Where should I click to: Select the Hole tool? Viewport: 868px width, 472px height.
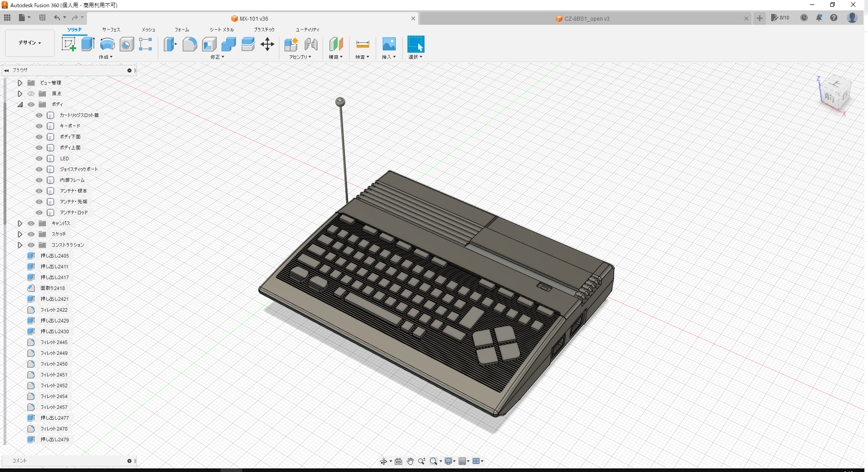pyautogui.click(x=127, y=44)
